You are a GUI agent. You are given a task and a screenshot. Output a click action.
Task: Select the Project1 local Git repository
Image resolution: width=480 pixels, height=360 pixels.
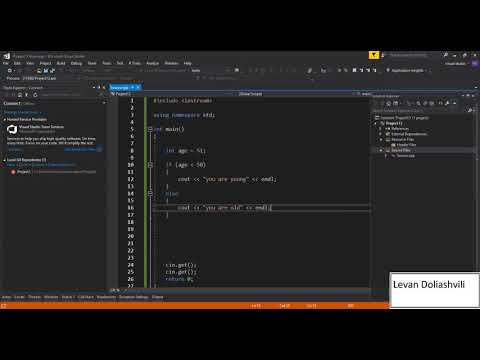coord(52,172)
